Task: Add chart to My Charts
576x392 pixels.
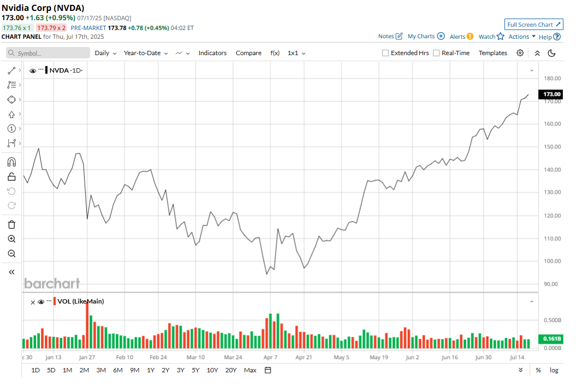Action: (x=441, y=36)
